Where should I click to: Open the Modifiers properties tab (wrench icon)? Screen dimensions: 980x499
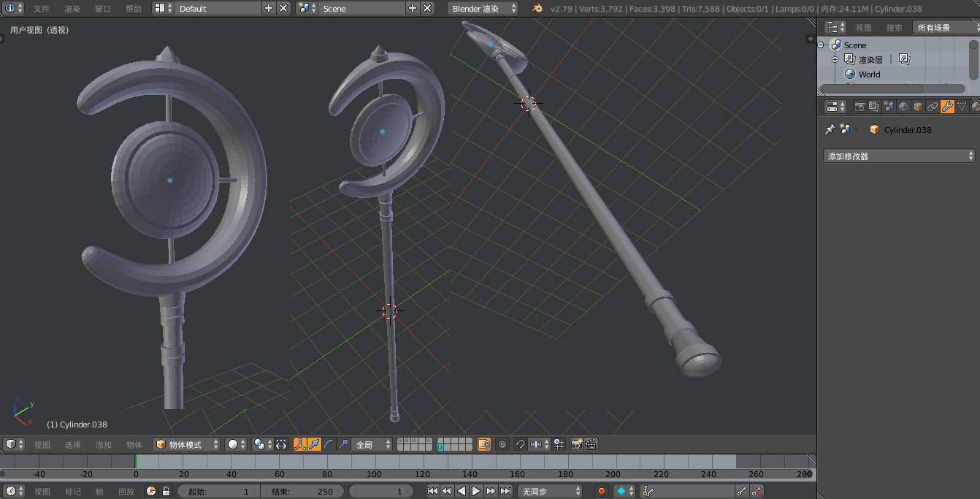click(x=947, y=107)
